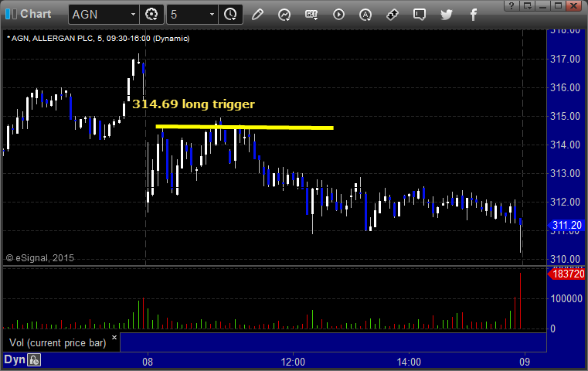Click the 314.00 price axis label
This screenshot has width=588, height=371.
pyautogui.click(x=565, y=145)
